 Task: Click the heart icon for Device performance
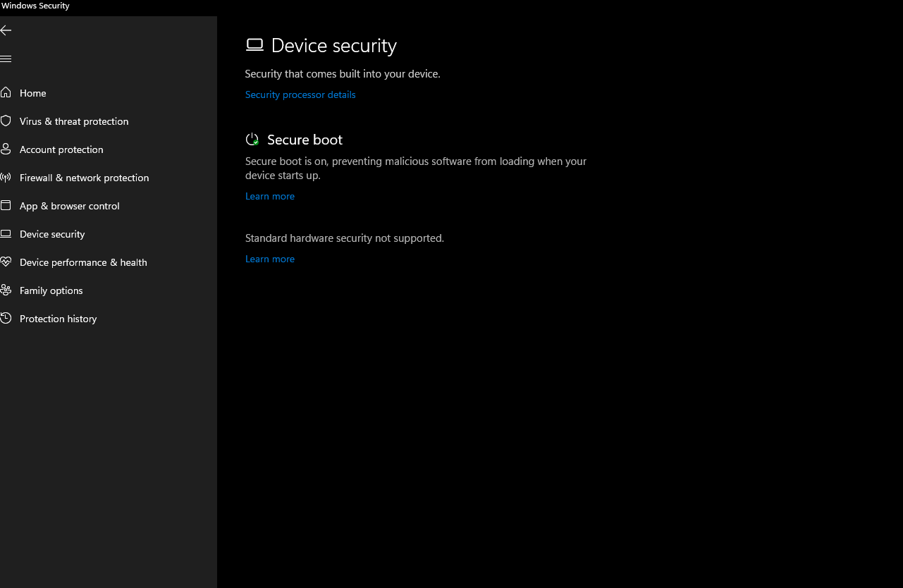tap(6, 262)
